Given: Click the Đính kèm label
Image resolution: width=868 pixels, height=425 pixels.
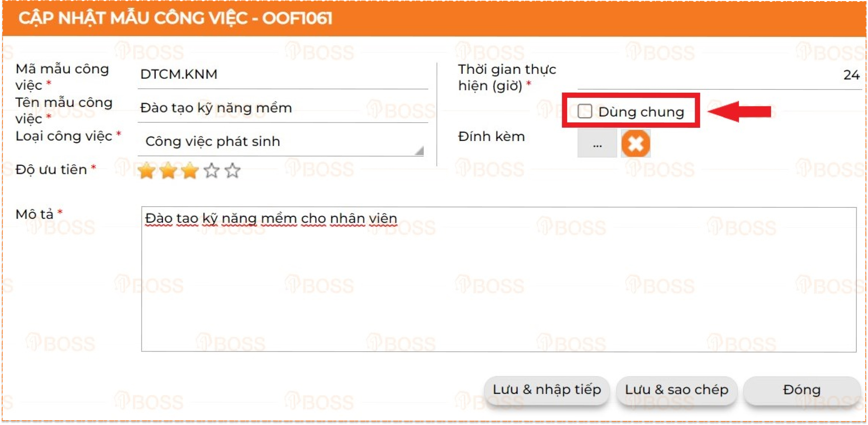Looking at the screenshot, I should pyautogui.click(x=491, y=137).
